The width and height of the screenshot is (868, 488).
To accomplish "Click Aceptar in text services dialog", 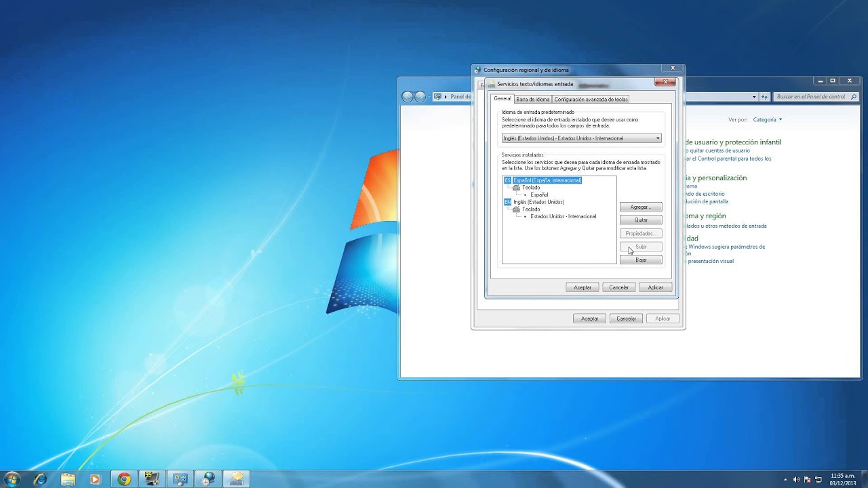I will (x=583, y=287).
